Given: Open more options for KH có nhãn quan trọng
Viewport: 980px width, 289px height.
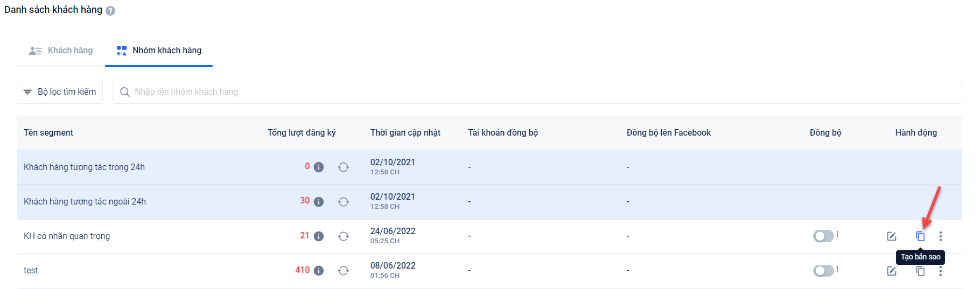Looking at the screenshot, I should pos(941,236).
